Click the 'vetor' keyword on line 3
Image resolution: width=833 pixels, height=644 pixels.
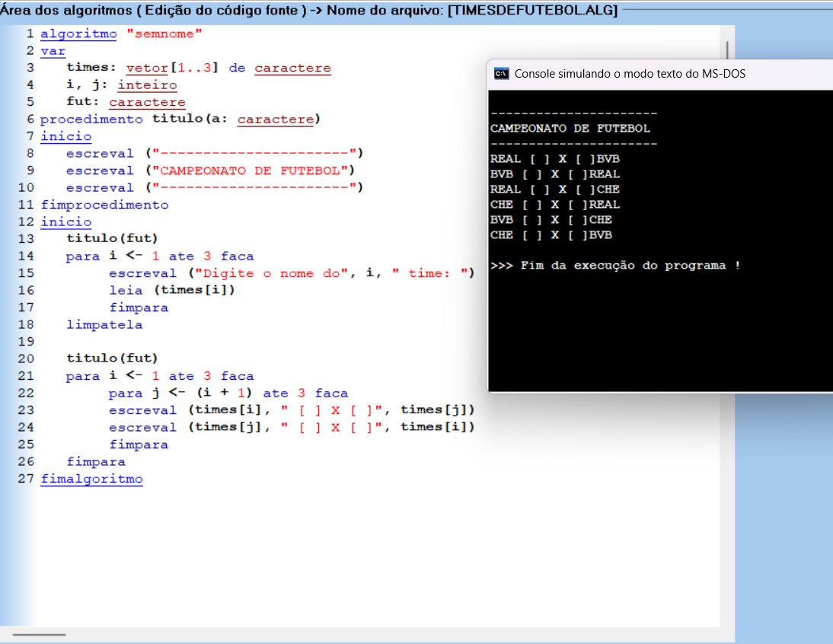point(147,68)
